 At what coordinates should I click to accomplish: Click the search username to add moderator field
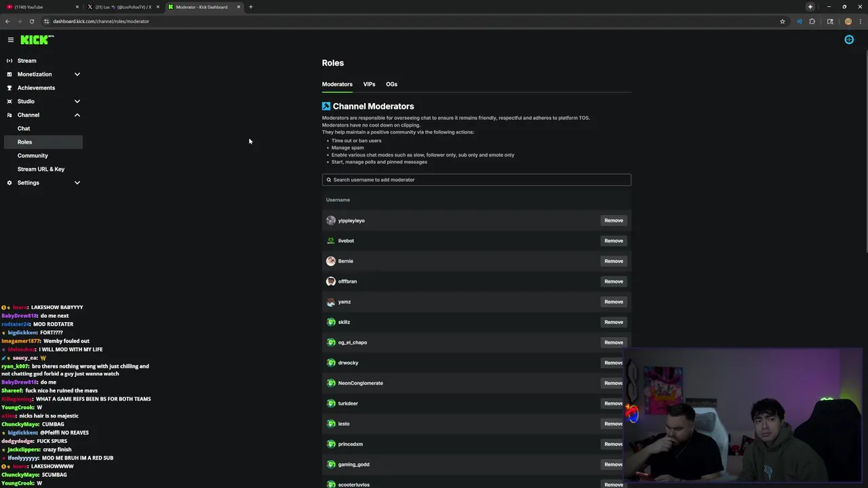coord(477,180)
